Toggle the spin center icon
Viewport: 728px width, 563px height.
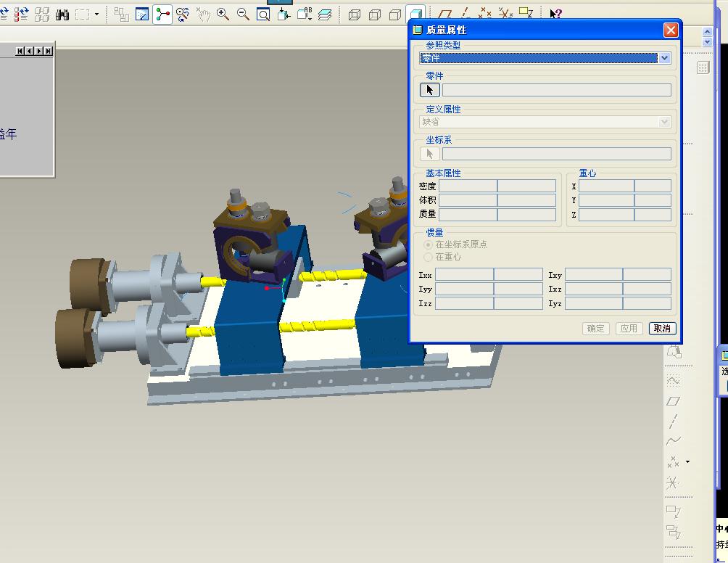pos(162,15)
